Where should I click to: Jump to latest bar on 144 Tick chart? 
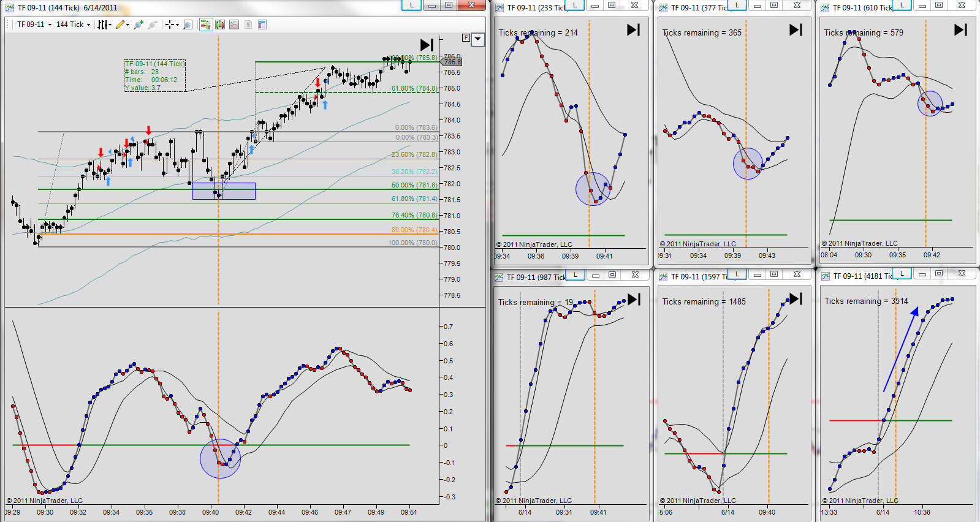tap(427, 45)
